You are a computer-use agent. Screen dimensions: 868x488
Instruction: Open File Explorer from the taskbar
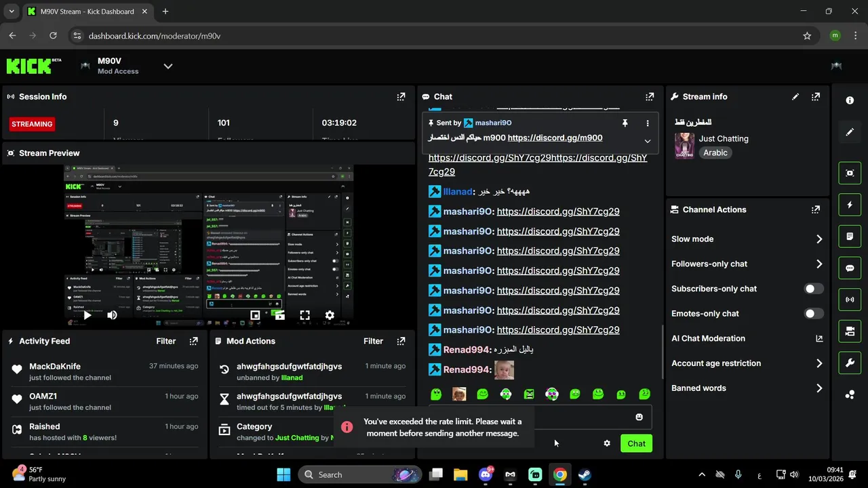(460, 474)
